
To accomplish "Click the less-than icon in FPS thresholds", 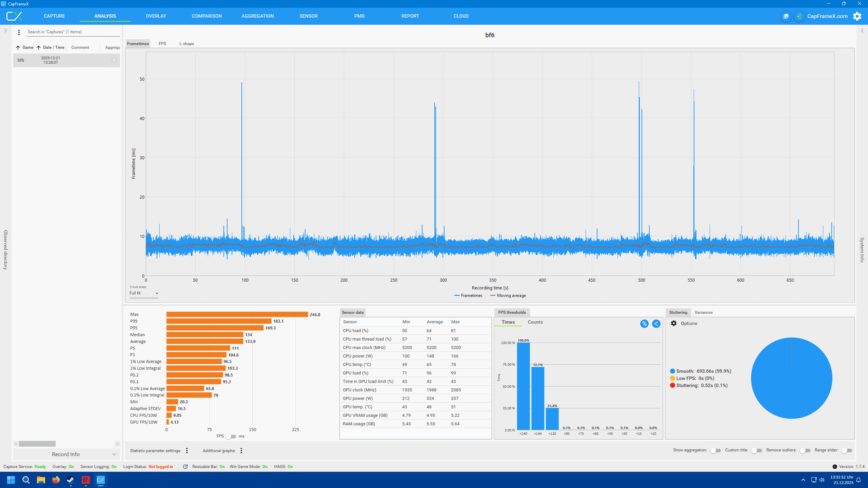I will (x=656, y=324).
